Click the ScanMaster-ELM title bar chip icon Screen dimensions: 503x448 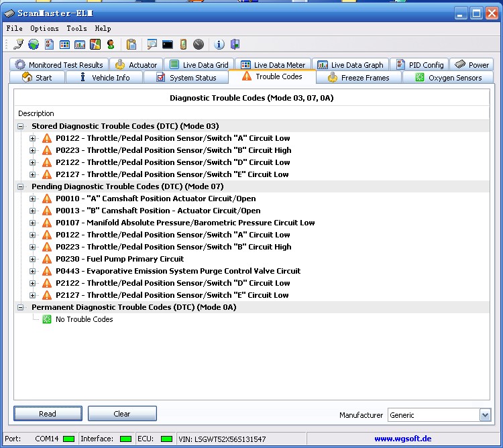pyautogui.click(x=9, y=13)
